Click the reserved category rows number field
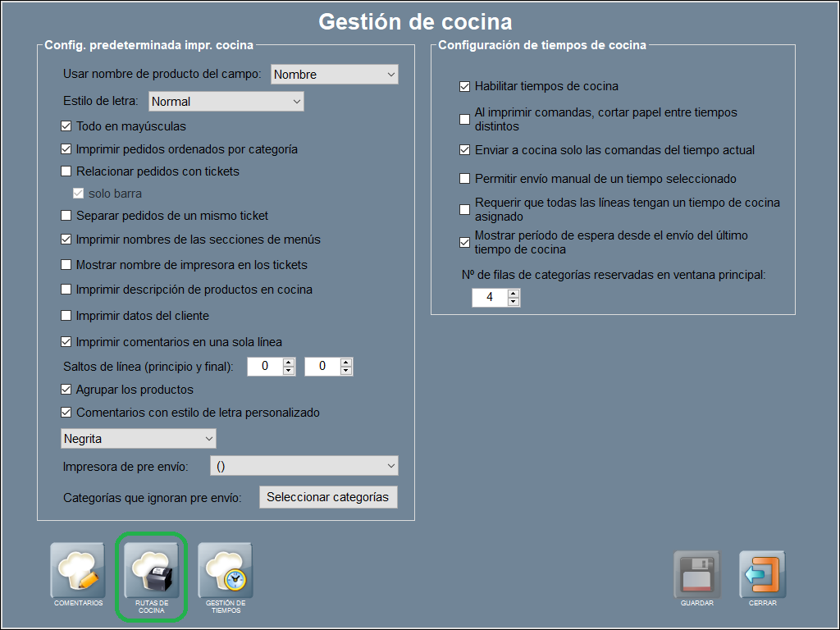 [490, 297]
